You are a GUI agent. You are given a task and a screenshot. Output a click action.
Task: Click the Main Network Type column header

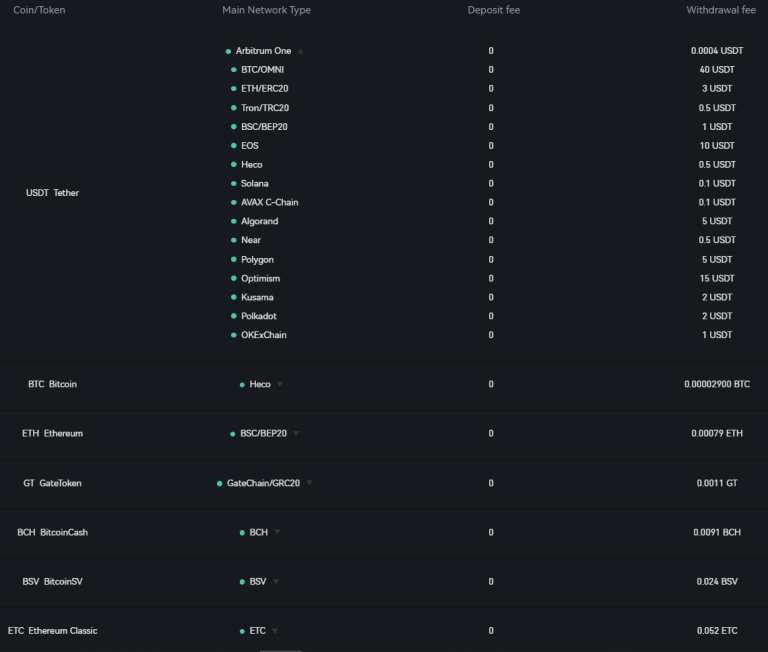pos(266,10)
